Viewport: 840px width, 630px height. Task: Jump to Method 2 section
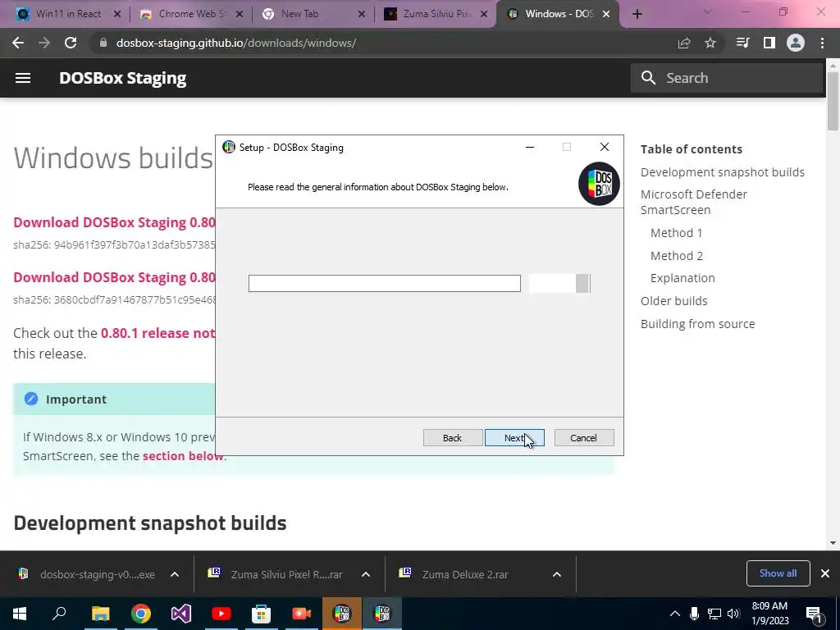(676, 256)
